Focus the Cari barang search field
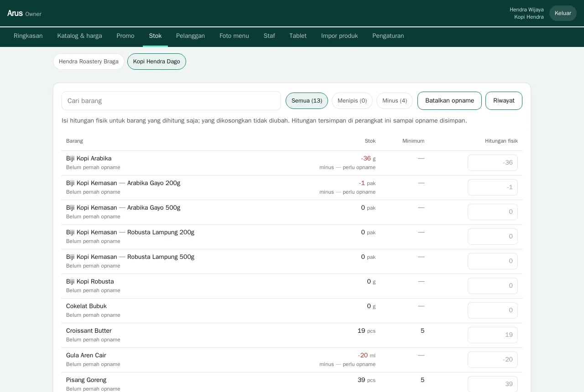Image resolution: width=584 pixels, height=392 pixels. coord(171,101)
